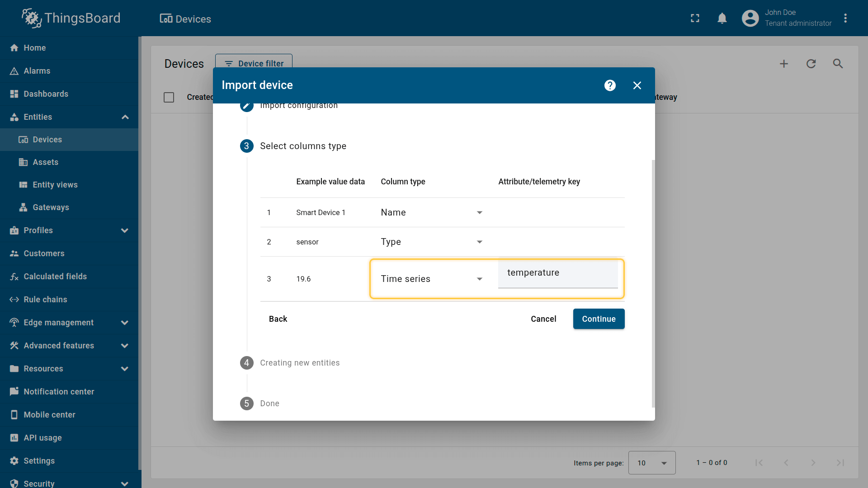Refresh the devices list

(x=811, y=64)
